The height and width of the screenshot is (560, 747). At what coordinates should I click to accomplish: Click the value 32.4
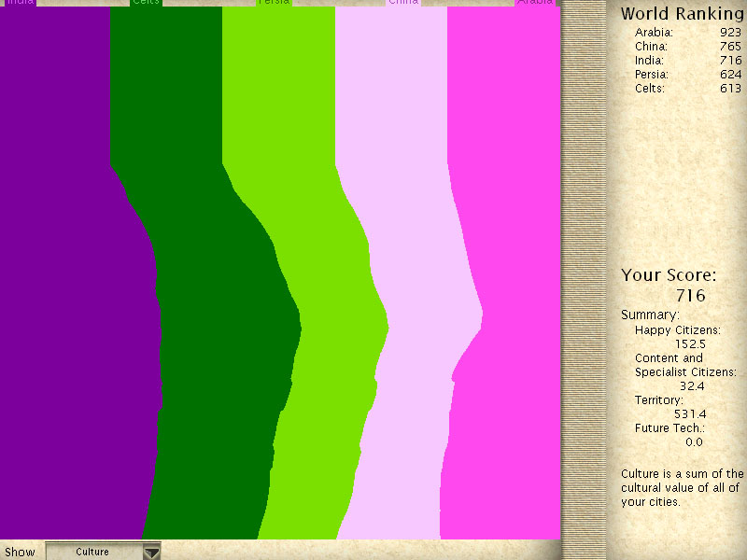click(692, 385)
